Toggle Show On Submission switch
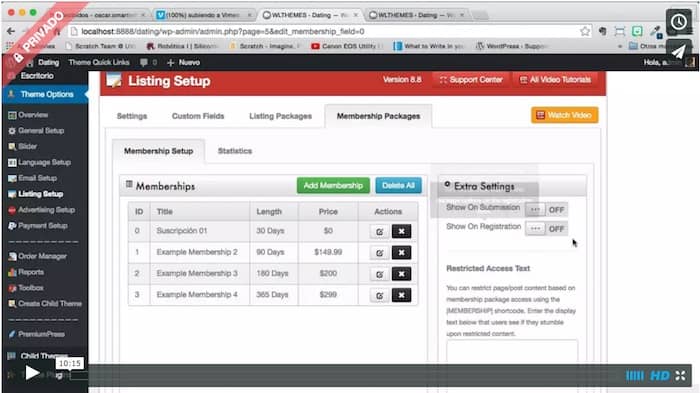700x393 pixels. [x=546, y=209]
